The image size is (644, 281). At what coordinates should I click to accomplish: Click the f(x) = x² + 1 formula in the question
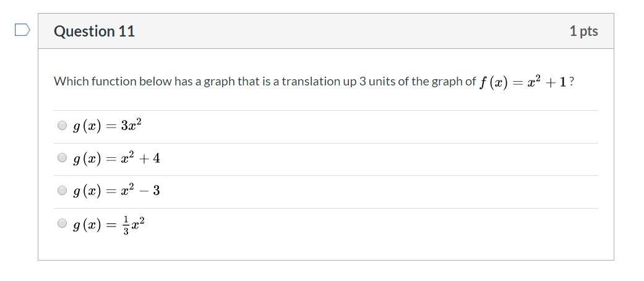click(x=523, y=82)
